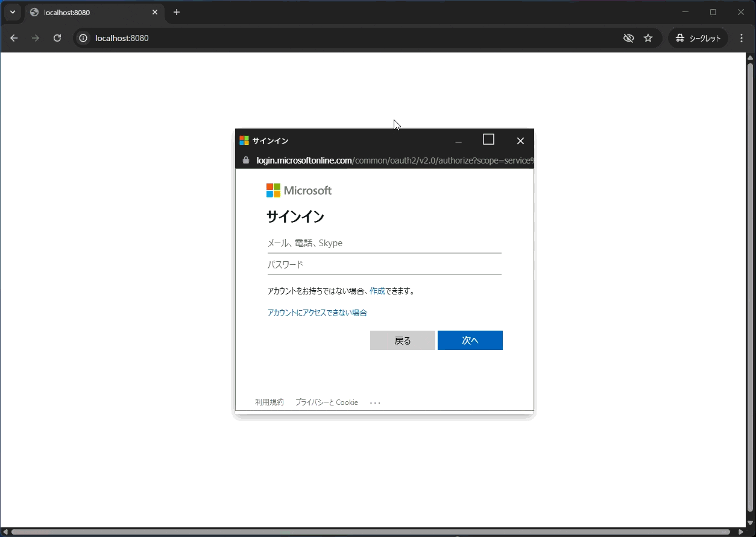The height and width of the screenshot is (537, 756).
Task: Click the horizontal scrollbar left arrow
Action: pyautogui.click(x=5, y=532)
